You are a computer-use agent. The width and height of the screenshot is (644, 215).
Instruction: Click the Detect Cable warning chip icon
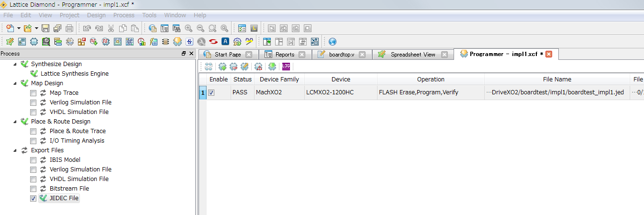(258, 67)
